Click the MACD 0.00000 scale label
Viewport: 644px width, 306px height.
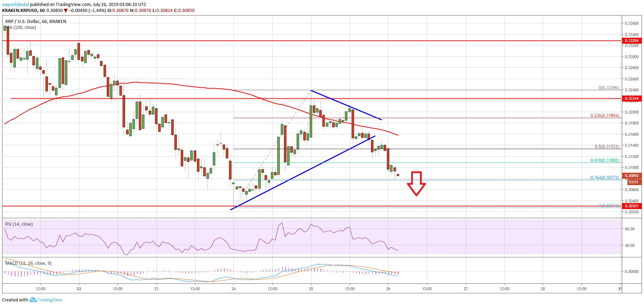(x=631, y=271)
